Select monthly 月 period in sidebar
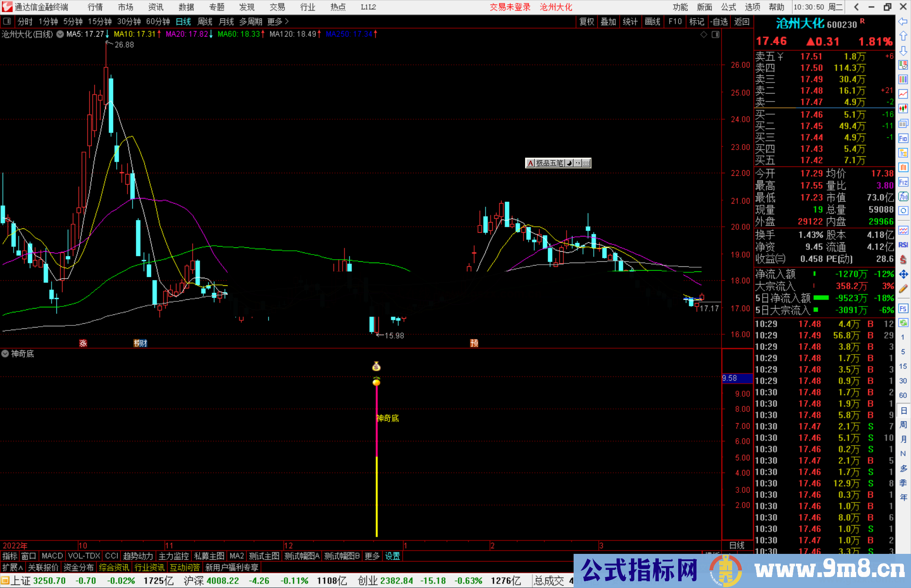The image size is (911, 588). point(903,439)
